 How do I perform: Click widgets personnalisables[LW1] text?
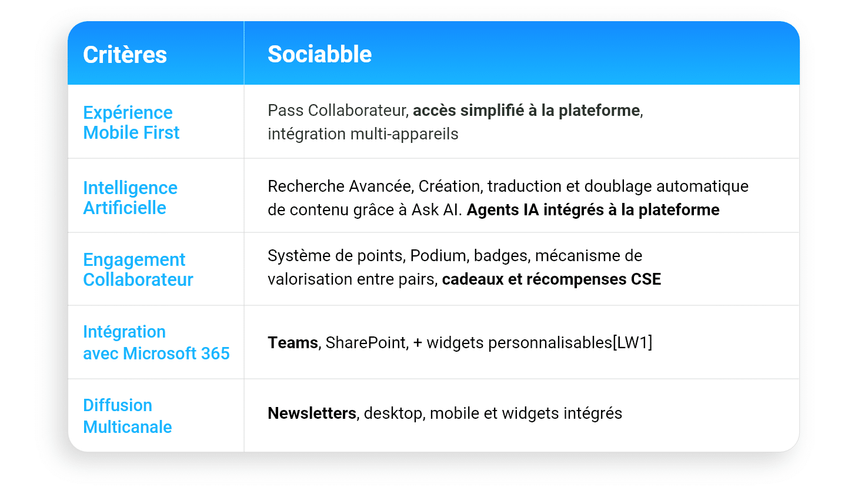tap(540, 343)
